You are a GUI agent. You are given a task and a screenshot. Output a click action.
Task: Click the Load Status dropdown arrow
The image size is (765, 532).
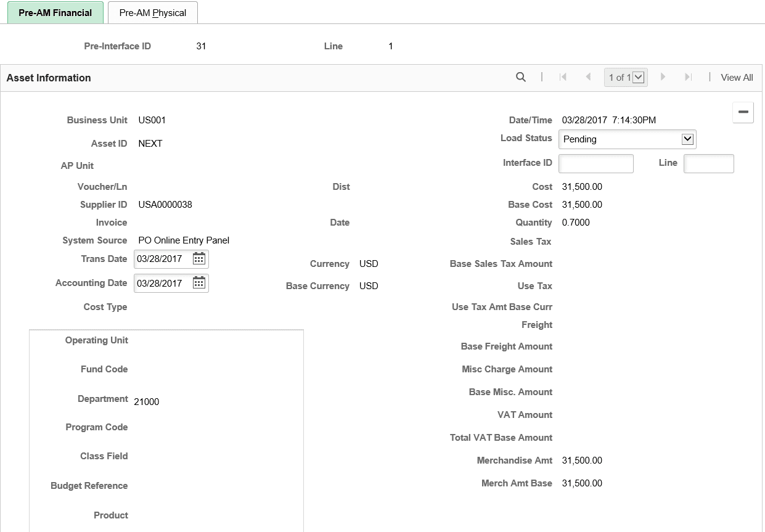[x=687, y=139]
